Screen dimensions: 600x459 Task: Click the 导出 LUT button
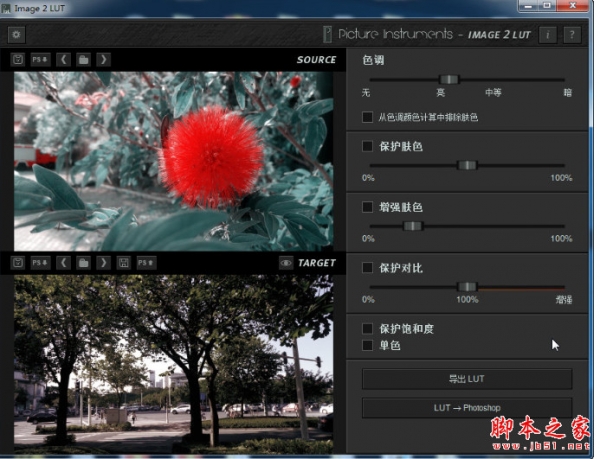coord(466,379)
